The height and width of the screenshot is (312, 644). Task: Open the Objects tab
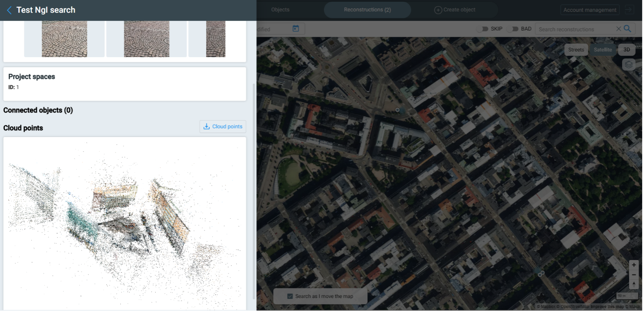click(x=280, y=10)
